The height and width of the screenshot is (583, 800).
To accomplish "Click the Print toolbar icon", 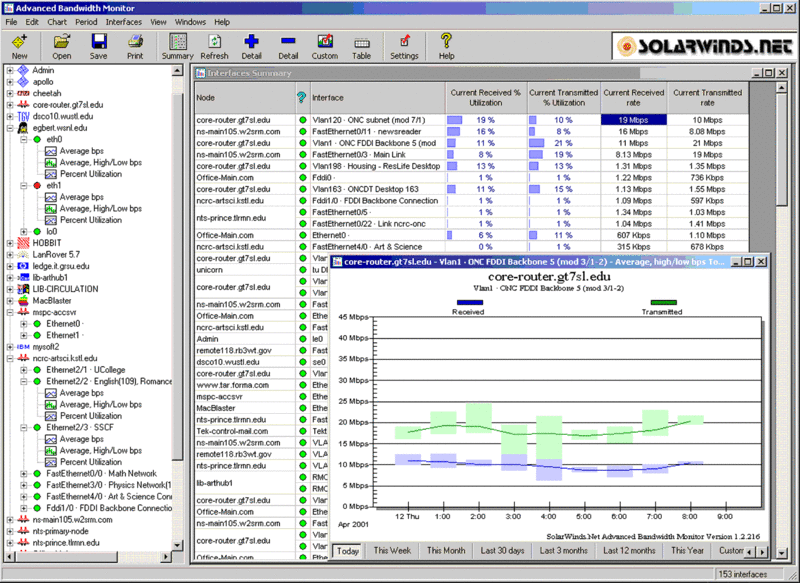I will [x=135, y=42].
